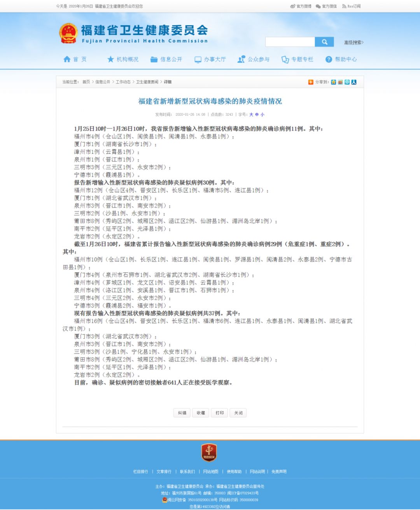The height and width of the screenshot is (510, 420).
Task: Set font size to 小 (small)
Action: tap(262, 114)
